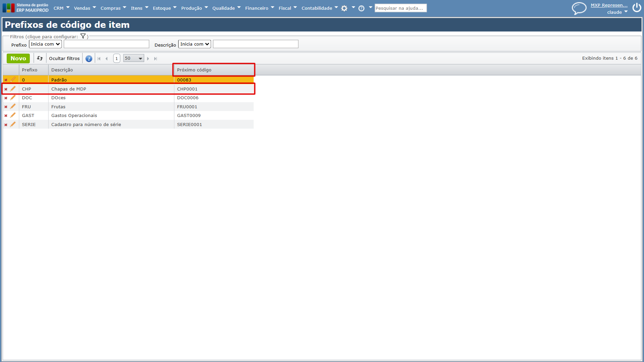Edit the Padrão prefix with pencil icon
Image resolution: width=644 pixels, height=362 pixels.
13,80
